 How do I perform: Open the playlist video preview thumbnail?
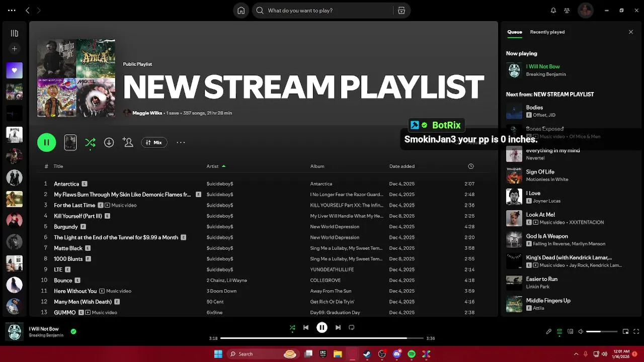pos(70,142)
